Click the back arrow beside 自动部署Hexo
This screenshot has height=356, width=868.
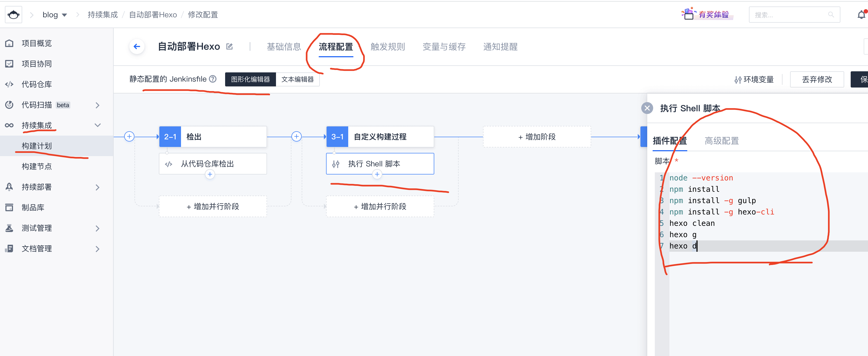[x=137, y=46]
